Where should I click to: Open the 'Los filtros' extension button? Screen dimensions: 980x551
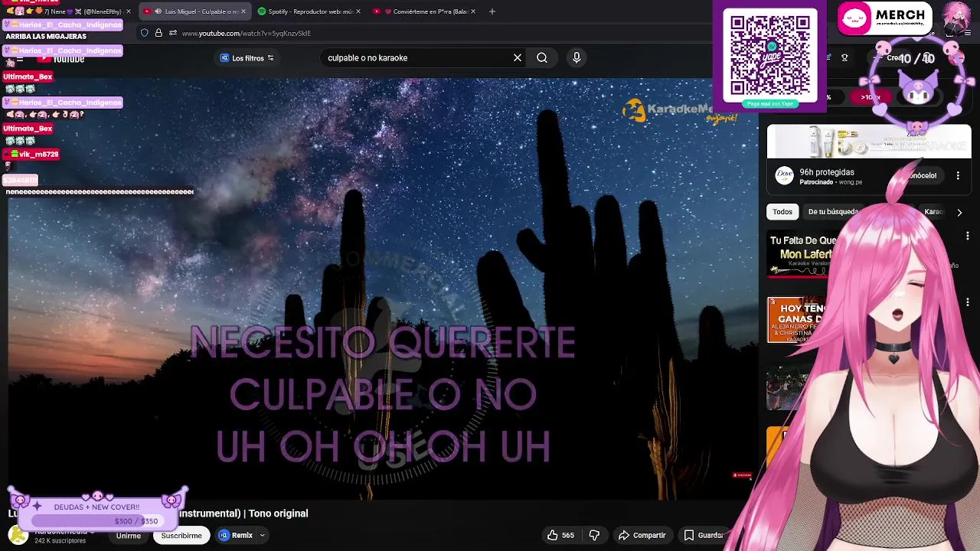247,58
